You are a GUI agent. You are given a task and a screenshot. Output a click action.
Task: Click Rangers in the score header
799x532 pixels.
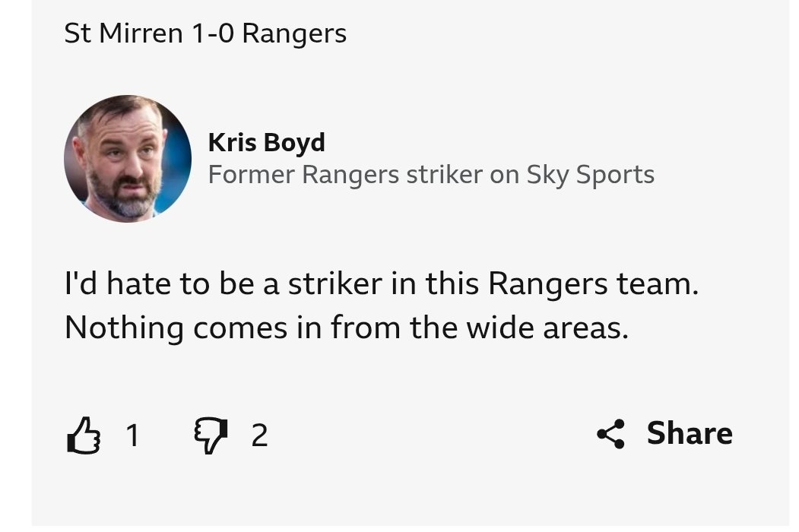(294, 35)
